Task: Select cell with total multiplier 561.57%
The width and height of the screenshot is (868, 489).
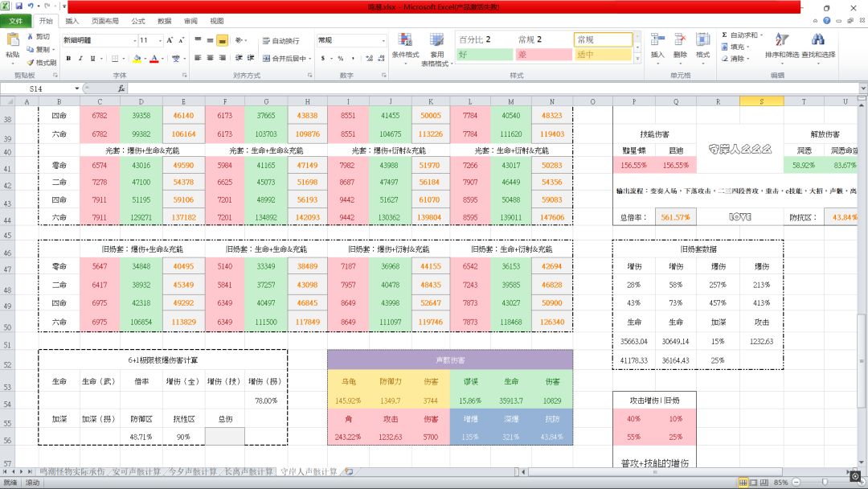Action: click(675, 218)
